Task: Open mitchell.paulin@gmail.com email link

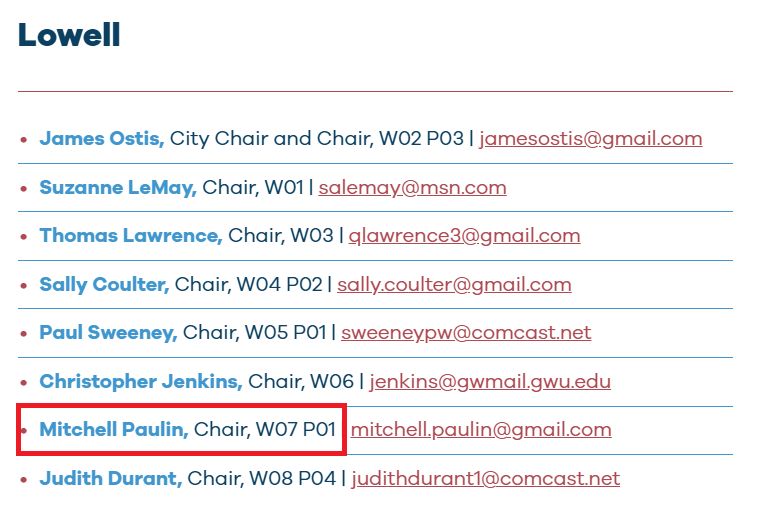Action: [481, 430]
